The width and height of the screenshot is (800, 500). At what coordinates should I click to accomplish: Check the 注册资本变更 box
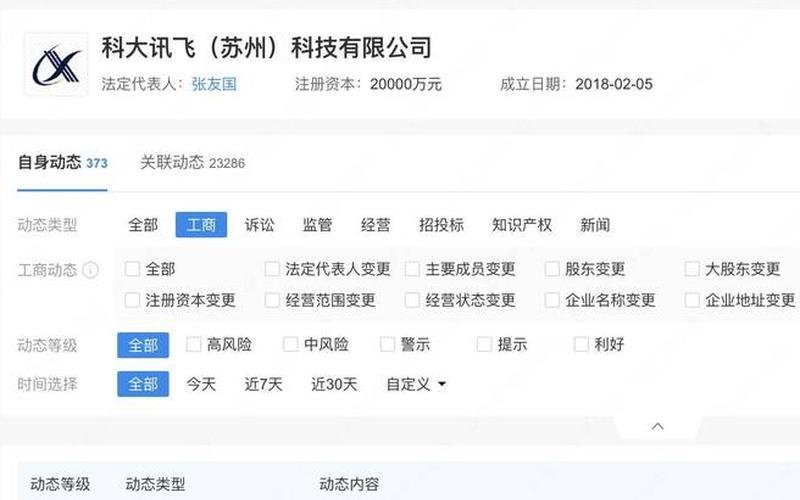click(x=132, y=300)
